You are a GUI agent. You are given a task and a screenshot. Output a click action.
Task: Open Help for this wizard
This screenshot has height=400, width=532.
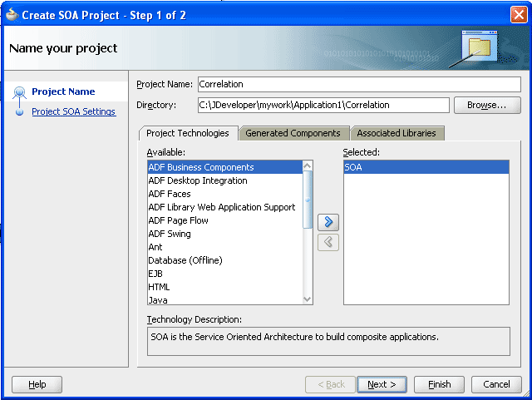pos(37,384)
